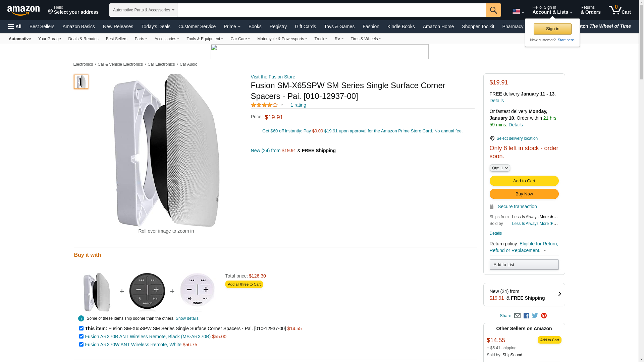This screenshot has height=362, width=644.
Task: Share product on Twitter icon
Action: tap(535, 315)
